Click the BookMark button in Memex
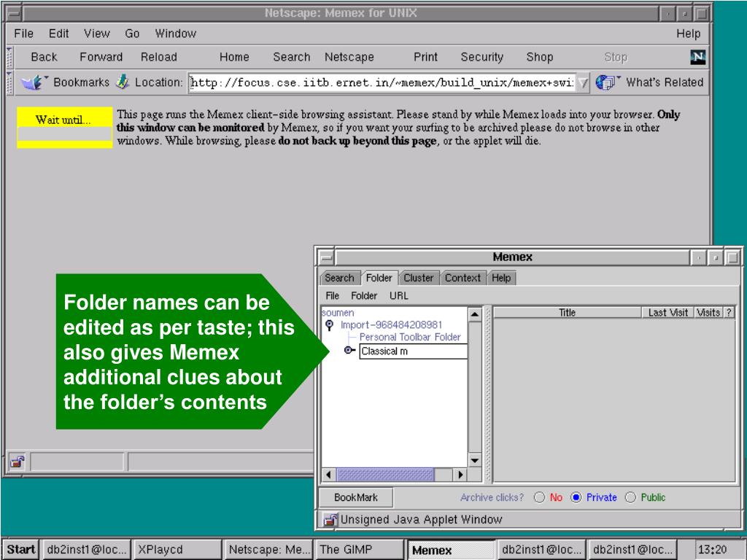This screenshot has height=560, width=747. (356, 497)
